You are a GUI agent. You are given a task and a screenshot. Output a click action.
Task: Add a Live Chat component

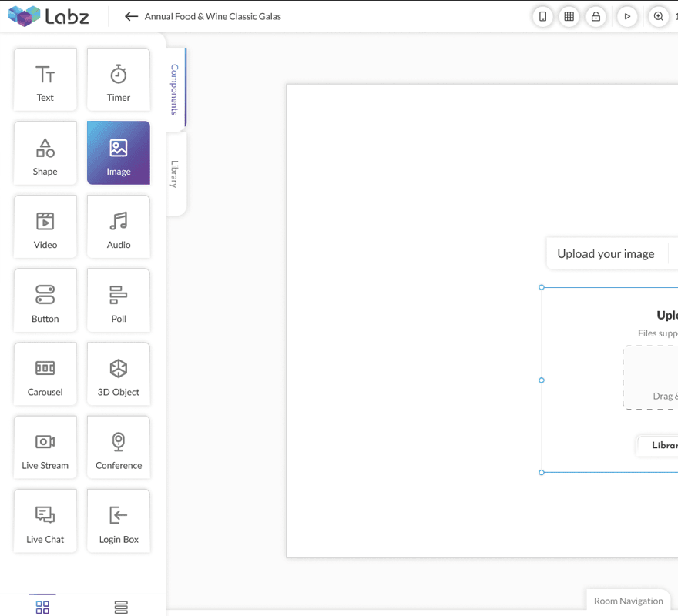(x=45, y=521)
